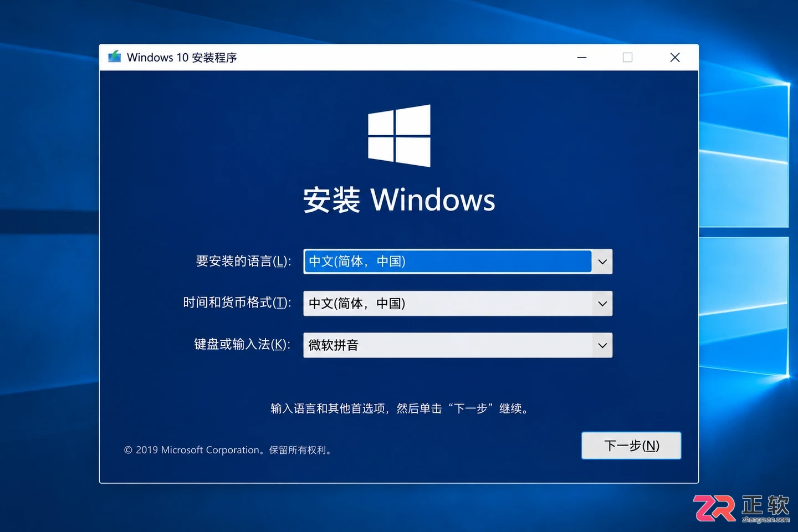The width and height of the screenshot is (798, 532).
Task: Click the 下一步(N) button
Action: [631, 446]
